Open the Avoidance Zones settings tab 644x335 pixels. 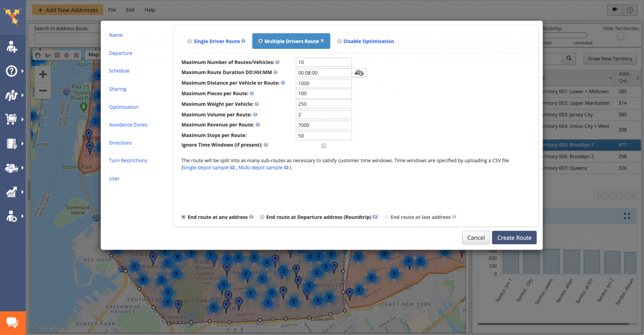(128, 125)
